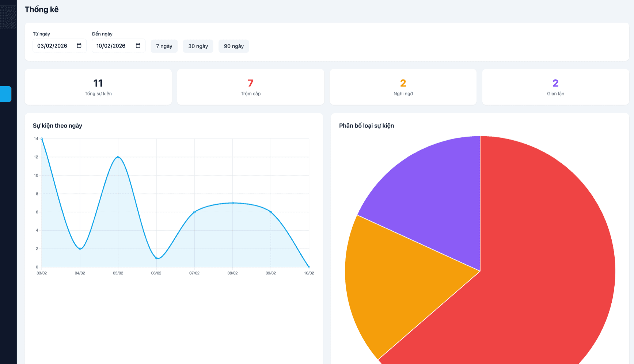Select the 04/02 data point on chart
The image size is (634, 364).
point(80,249)
